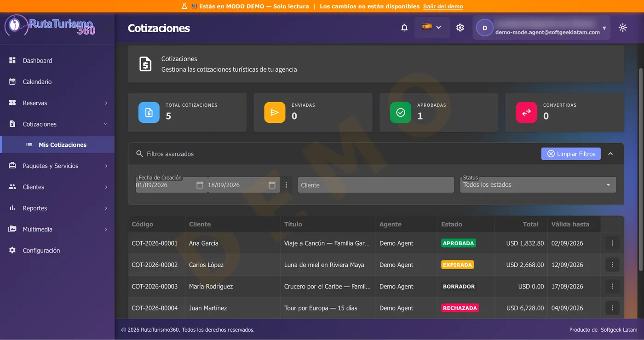
Task: Click the RutaTurismo360 logo
Action: 50,26
